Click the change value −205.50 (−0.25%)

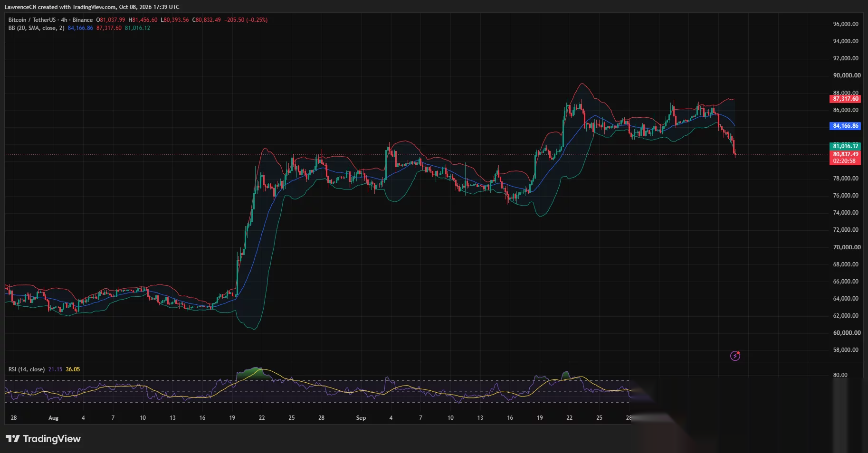point(246,20)
